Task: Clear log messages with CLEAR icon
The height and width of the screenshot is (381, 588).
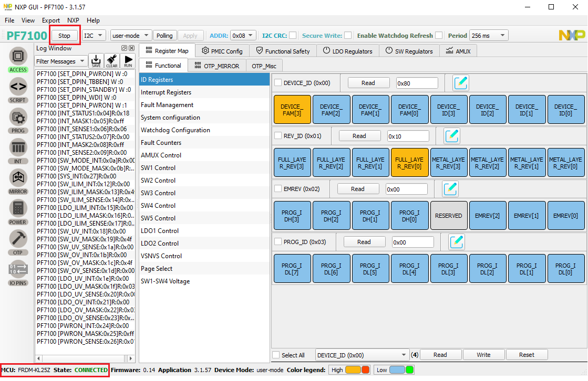Action: pyautogui.click(x=111, y=61)
